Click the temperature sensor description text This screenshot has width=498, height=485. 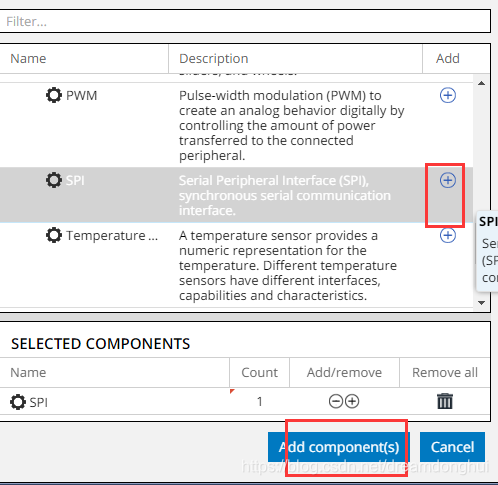point(288,266)
